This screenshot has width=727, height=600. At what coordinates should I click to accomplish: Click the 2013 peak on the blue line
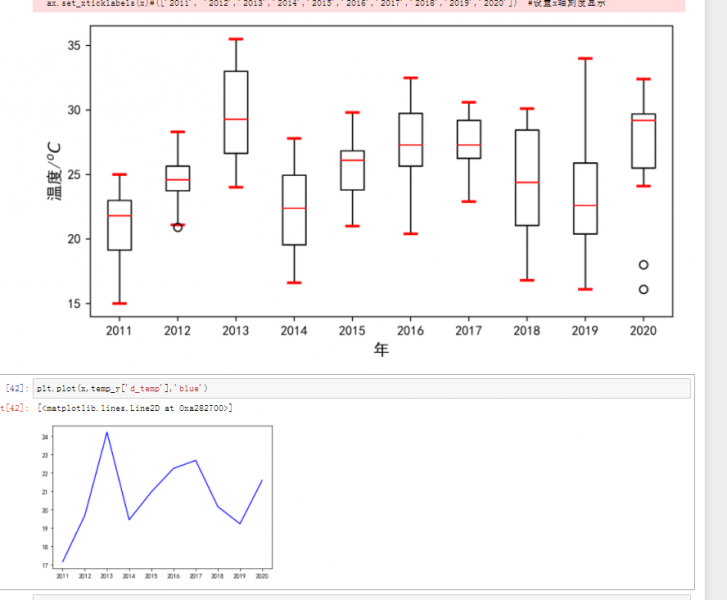pyautogui.click(x=106, y=433)
